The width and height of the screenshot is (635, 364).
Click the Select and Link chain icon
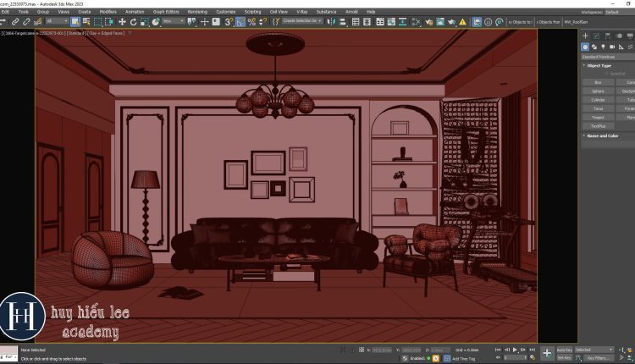coord(15,21)
